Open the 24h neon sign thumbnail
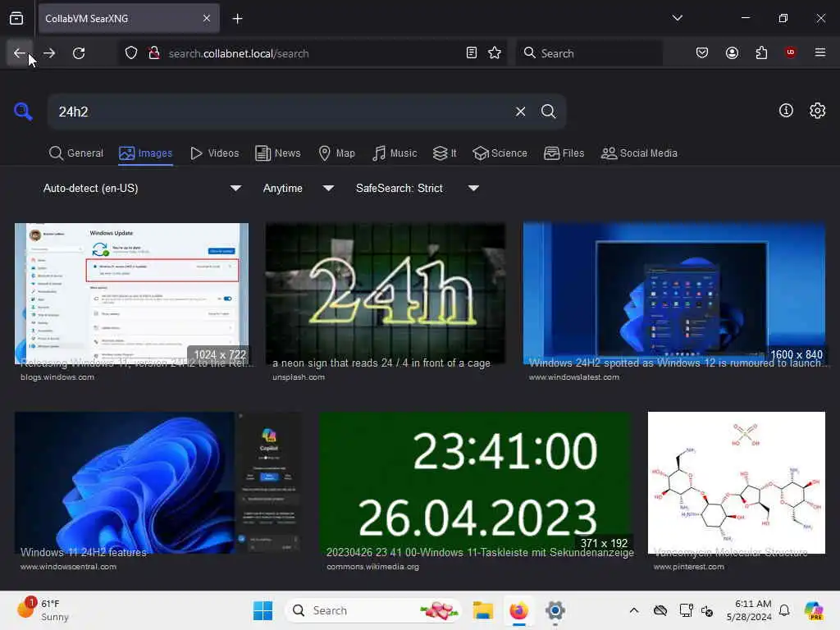The image size is (840, 630). point(386,294)
